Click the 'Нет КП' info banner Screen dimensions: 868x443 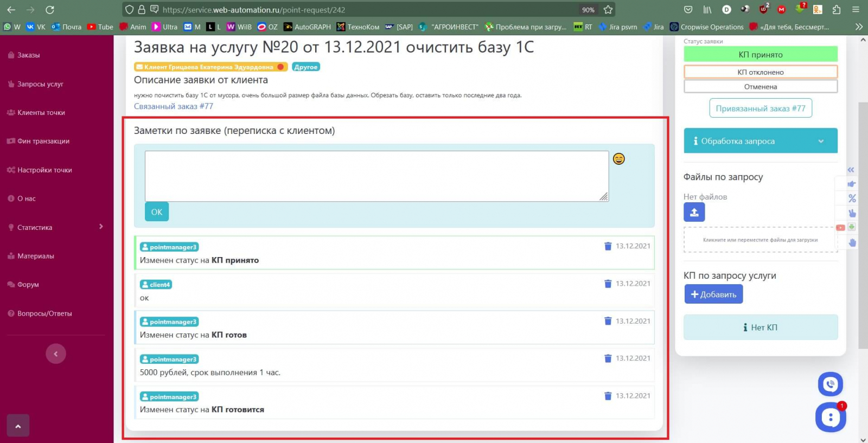tap(761, 328)
